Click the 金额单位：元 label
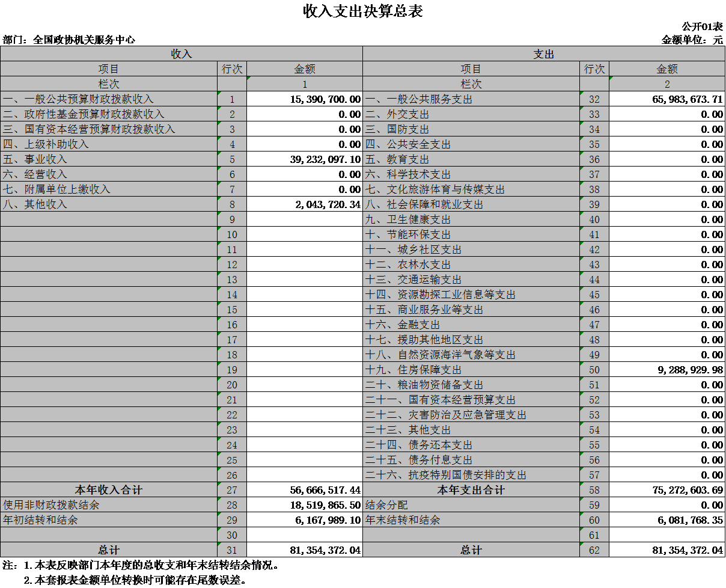This screenshot has width=726, height=588. [692, 40]
